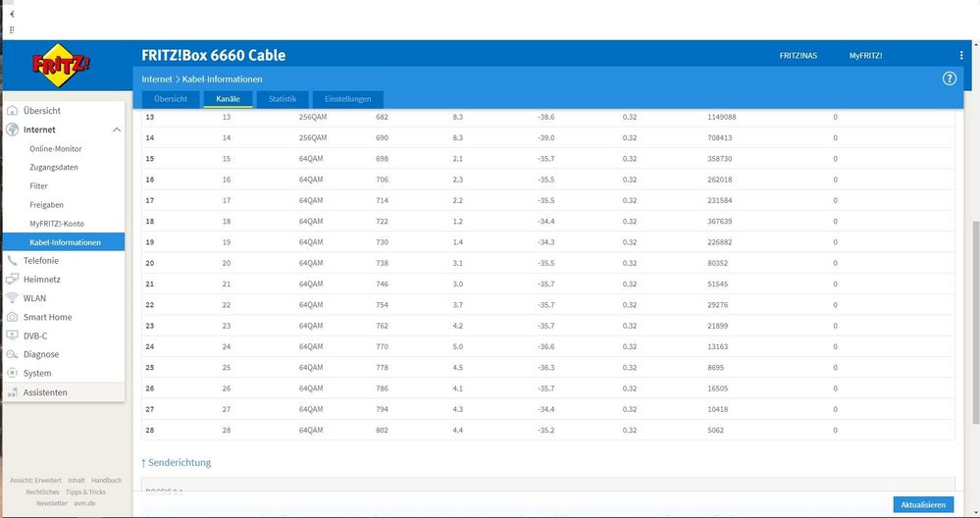This screenshot has height=518, width=980.
Task: Click value 29276 in channel 22 row
Action: [717, 305]
